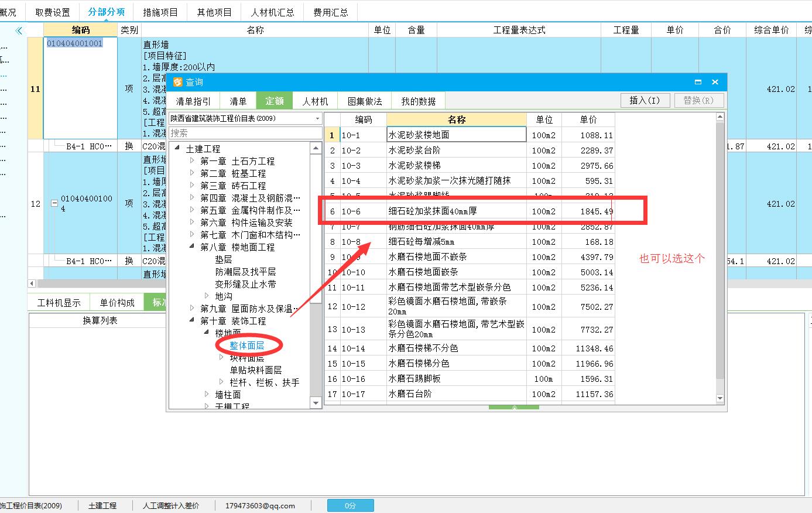This screenshot has width=812, height=513.
Task: Open the 单价构成 bottom tab
Action: 117,302
